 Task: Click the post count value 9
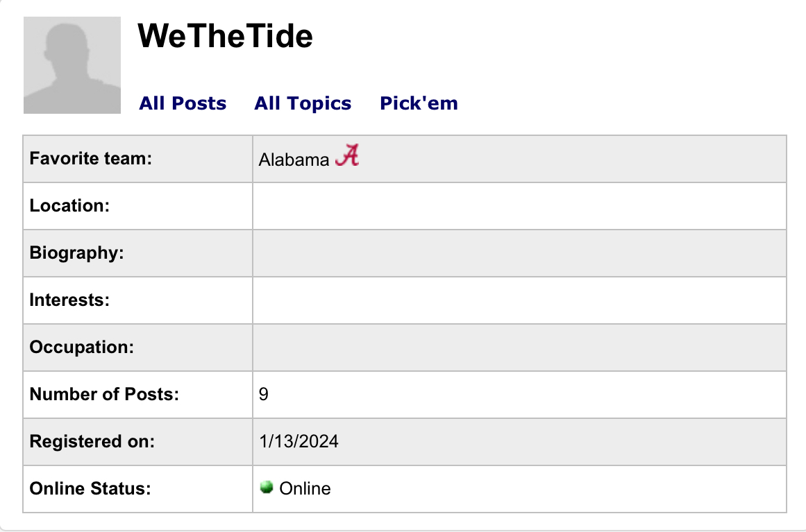264,394
